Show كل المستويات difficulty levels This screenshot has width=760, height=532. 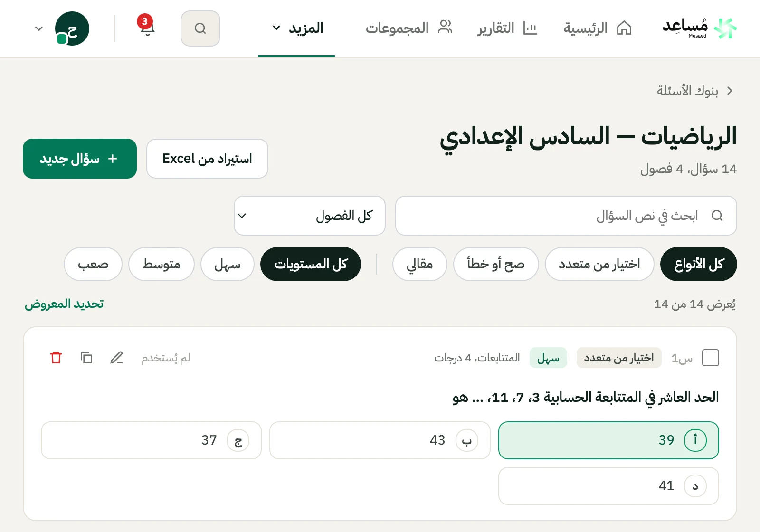[311, 264]
